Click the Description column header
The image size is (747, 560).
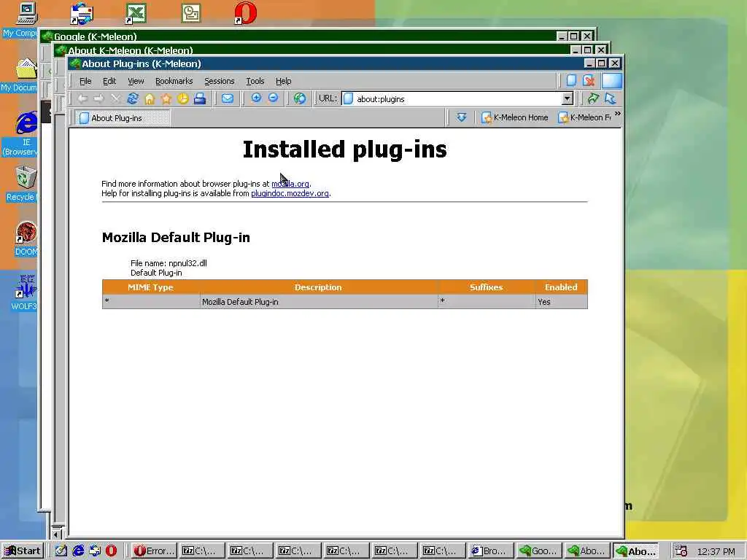coord(318,287)
